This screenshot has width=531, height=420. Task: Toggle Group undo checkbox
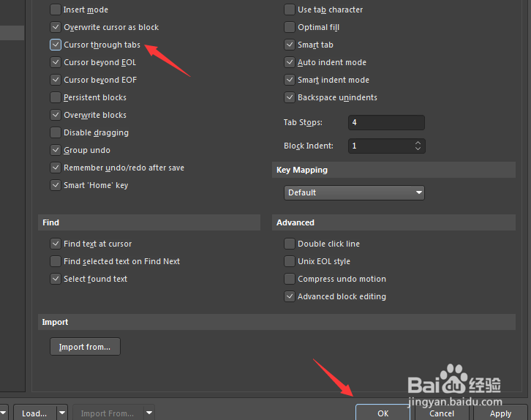pos(55,150)
